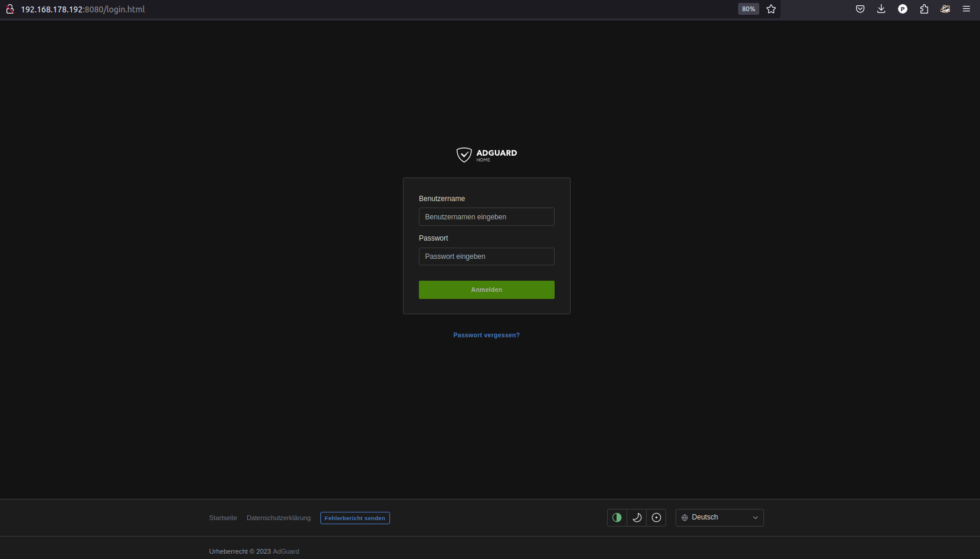Click the 80% zoom level indicator
This screenshot has height=559, width=980.
tap(748, 9)
